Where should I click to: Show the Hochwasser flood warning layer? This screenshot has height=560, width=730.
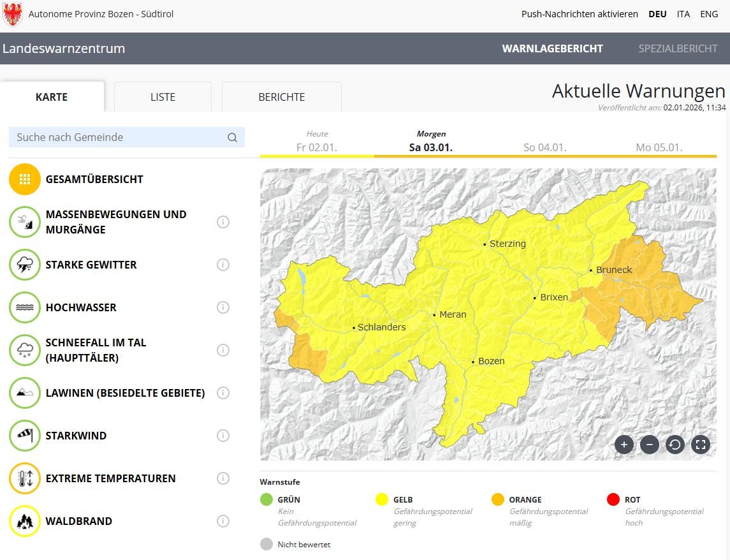point(25,307)
